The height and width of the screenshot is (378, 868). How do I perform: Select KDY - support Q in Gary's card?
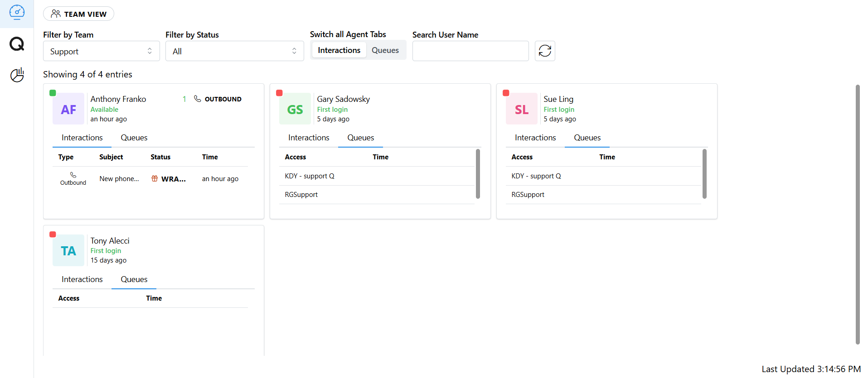(x=377, y=176)
